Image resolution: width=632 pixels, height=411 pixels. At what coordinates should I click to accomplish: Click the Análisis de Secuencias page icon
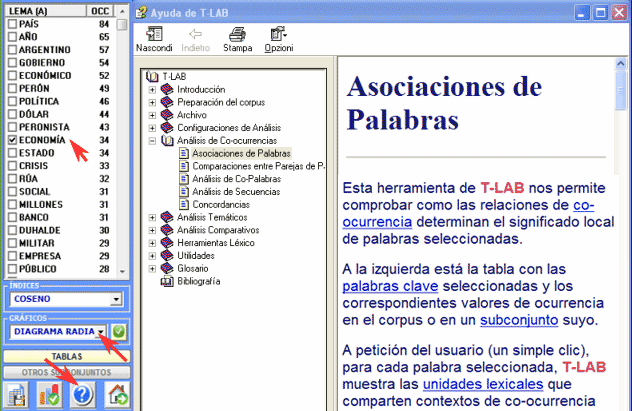pyautogui.click(x=184, y=191)
